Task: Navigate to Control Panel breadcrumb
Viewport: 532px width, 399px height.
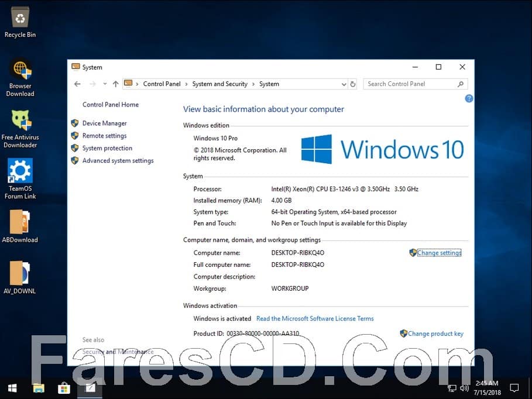Action: coord(162,84)
